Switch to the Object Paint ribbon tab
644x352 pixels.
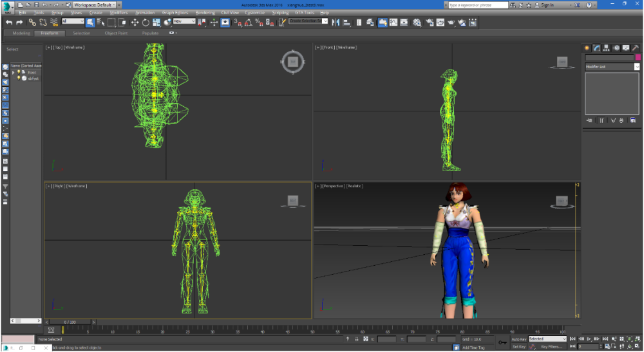pos(116,33)
